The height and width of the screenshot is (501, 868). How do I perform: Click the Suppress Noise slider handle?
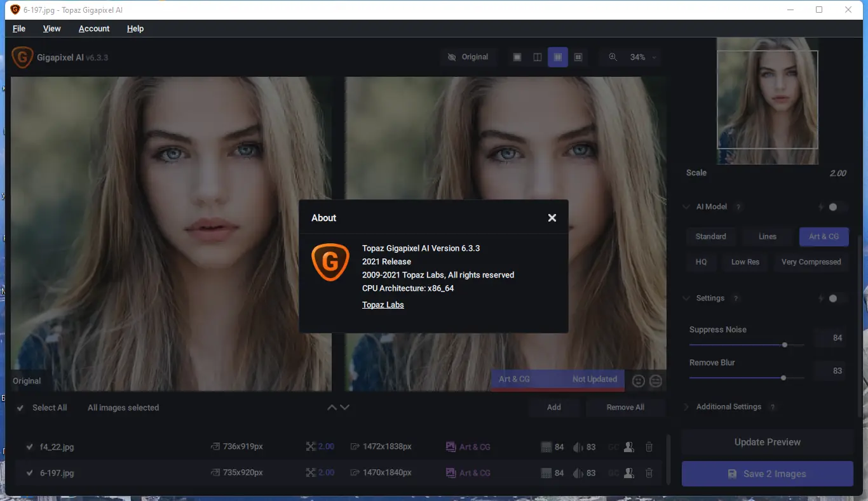click(x=785, y=345)
